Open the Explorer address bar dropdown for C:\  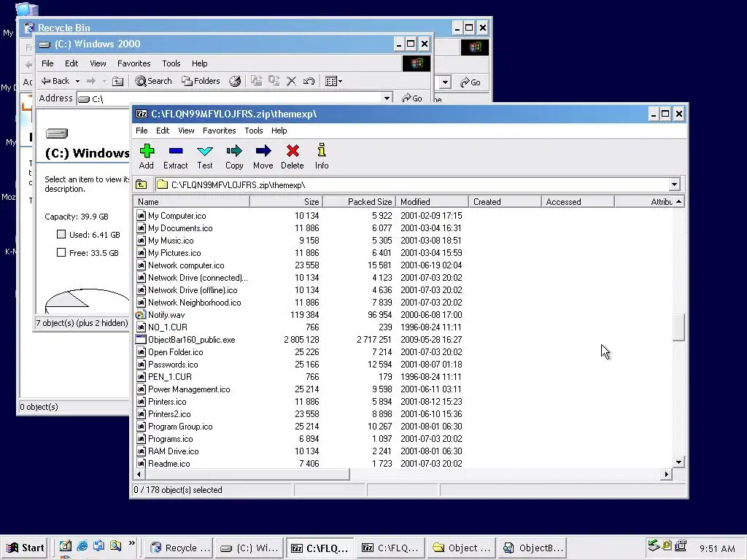tap(387, 98)
